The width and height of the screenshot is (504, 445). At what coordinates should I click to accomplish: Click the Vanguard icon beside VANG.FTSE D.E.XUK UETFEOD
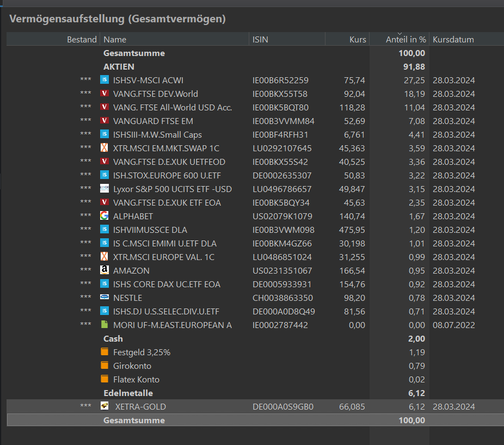(x=105, y=161)
